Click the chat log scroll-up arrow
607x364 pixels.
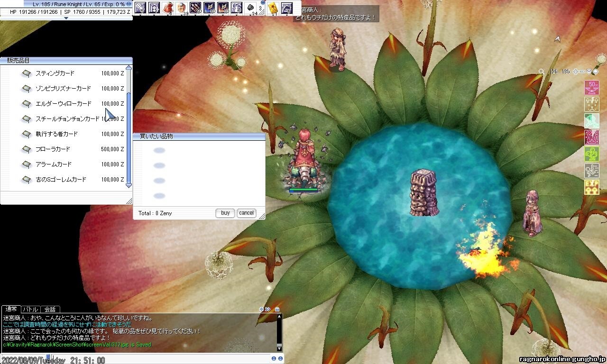pyautogui.click(x=279, y=316)
